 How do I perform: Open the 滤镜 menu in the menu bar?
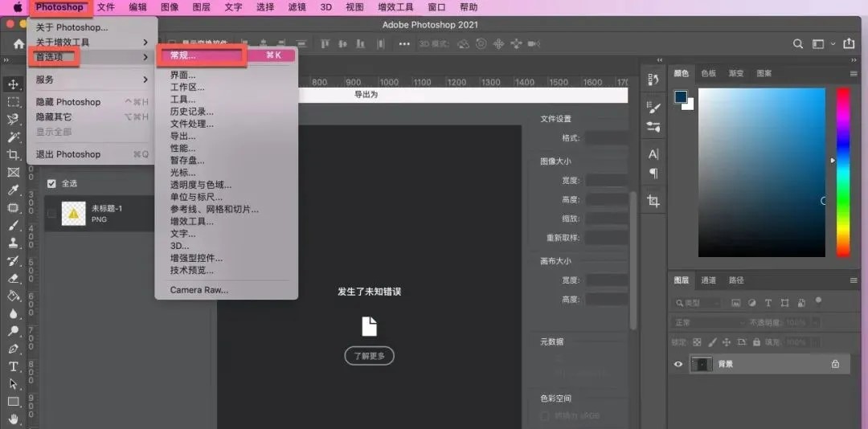pos(297,7)
